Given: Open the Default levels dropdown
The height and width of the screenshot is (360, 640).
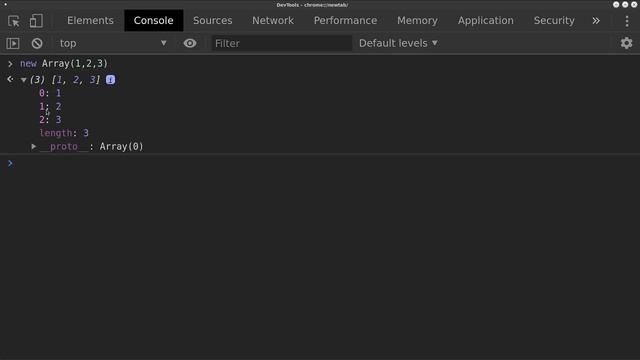Looking at the screenshot, I should [x=398, y=43].
